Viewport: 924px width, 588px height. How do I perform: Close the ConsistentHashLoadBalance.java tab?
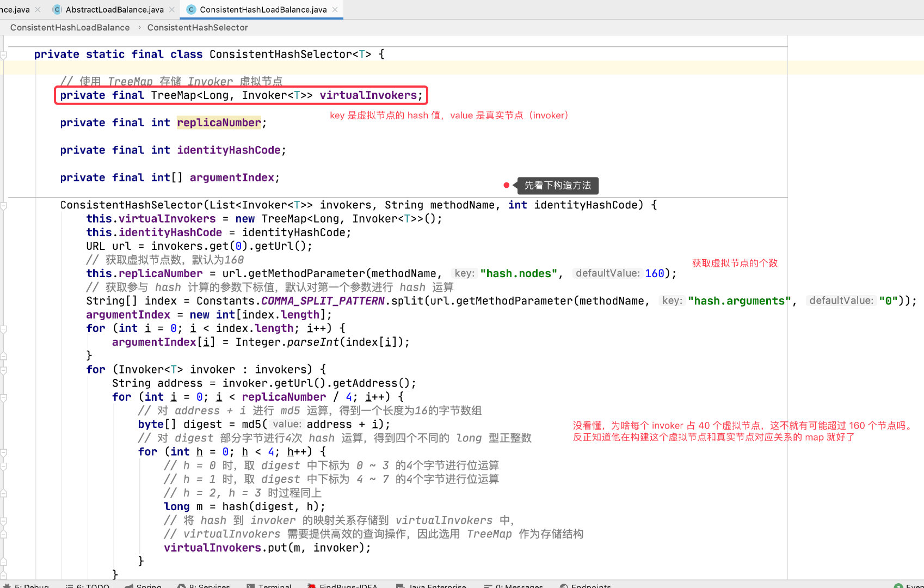tap(335, 10)
